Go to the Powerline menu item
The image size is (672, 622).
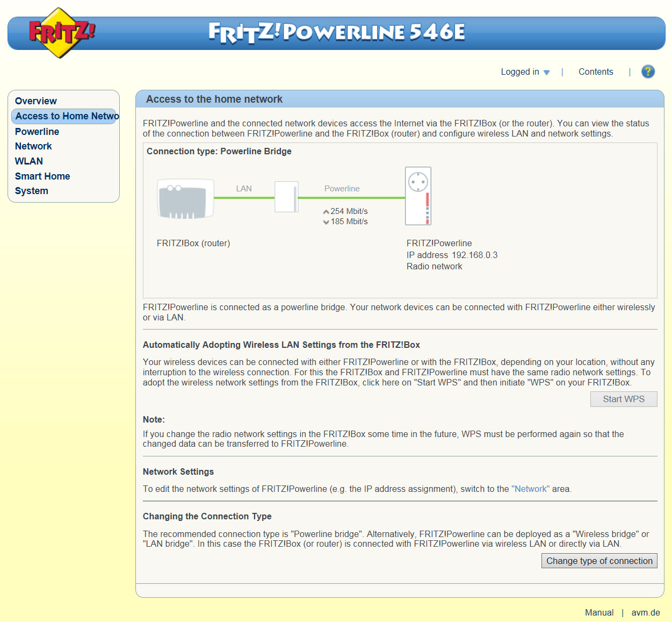[x=37, y=132]
